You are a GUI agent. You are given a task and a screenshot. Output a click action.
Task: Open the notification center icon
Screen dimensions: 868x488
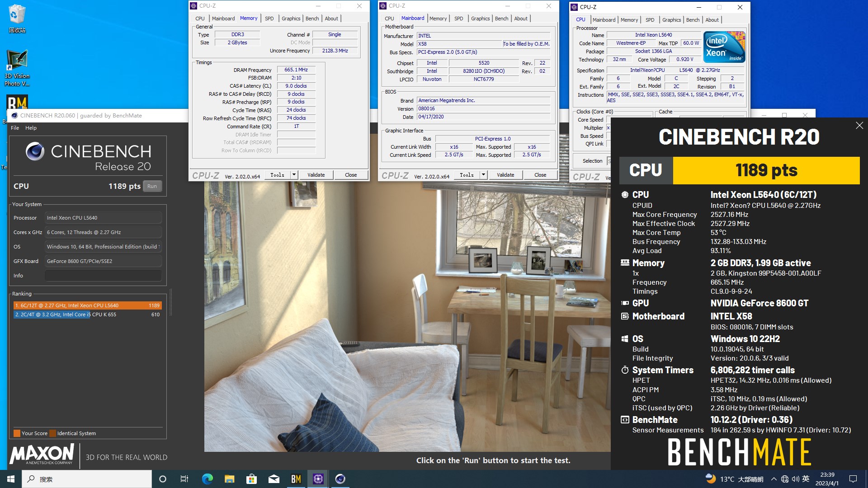[x=853, y=479]
